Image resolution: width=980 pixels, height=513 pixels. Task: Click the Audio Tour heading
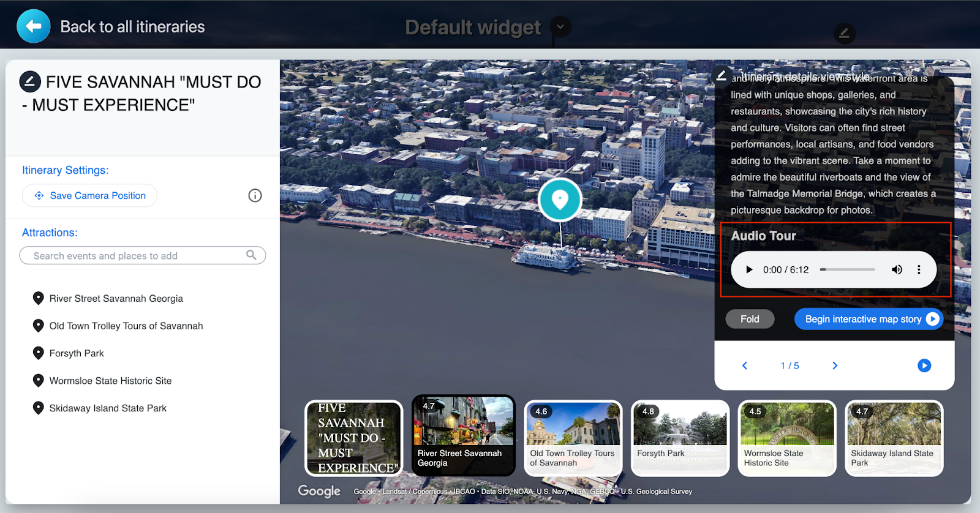(x=763, y=236)
